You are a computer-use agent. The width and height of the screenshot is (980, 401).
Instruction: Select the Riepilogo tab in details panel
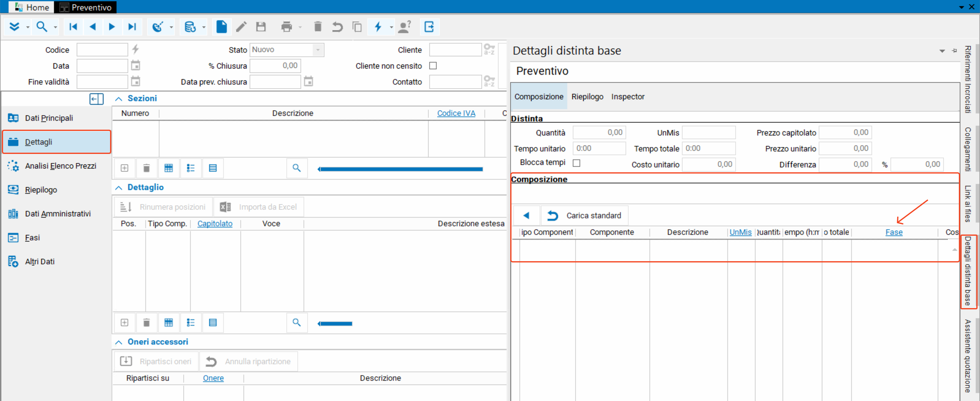pyautogui.click(x=587, y=97)
